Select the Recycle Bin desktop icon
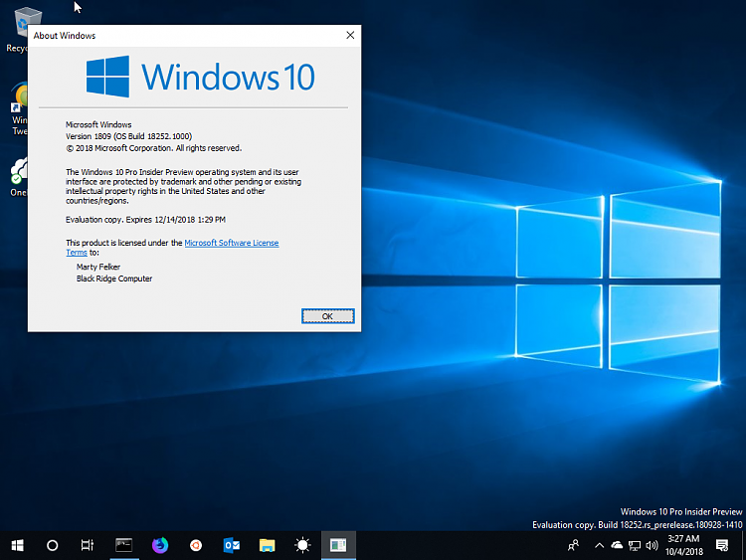 [17, 30]
